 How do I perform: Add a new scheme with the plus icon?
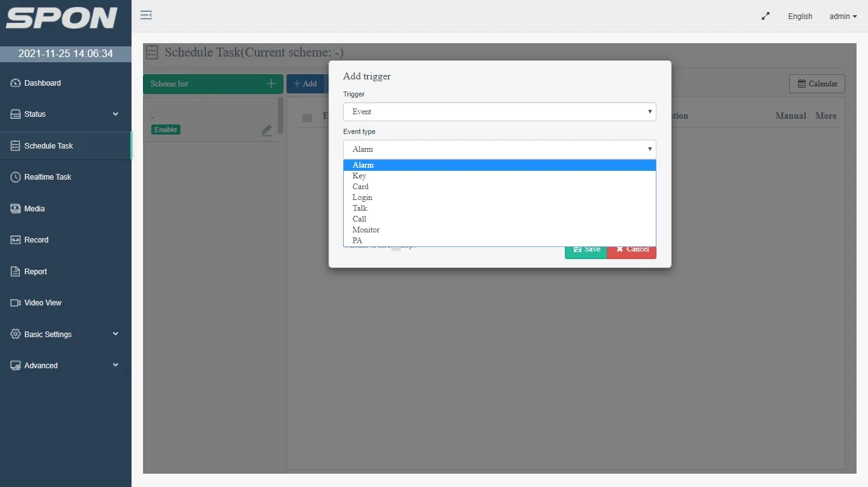[271, 84]
